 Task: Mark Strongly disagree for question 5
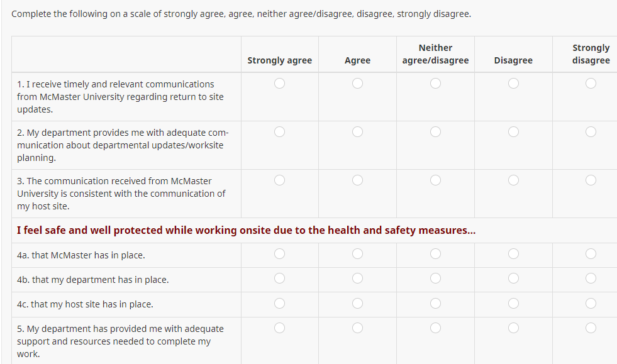(x=591, y=328)
